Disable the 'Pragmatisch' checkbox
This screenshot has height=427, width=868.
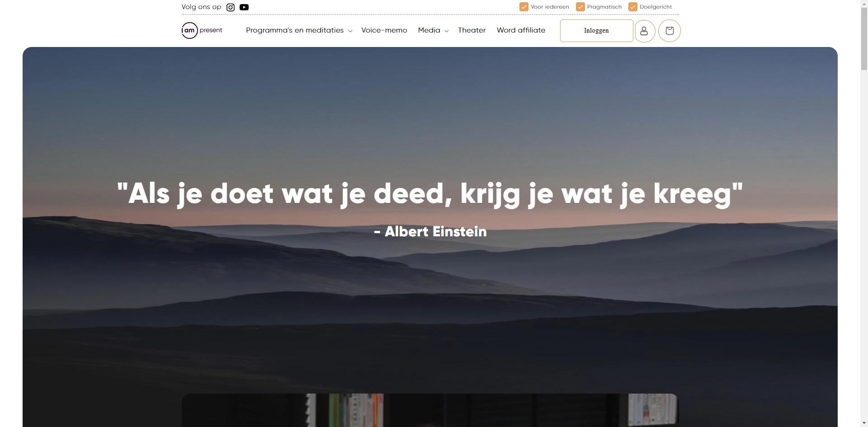point(580,7)
